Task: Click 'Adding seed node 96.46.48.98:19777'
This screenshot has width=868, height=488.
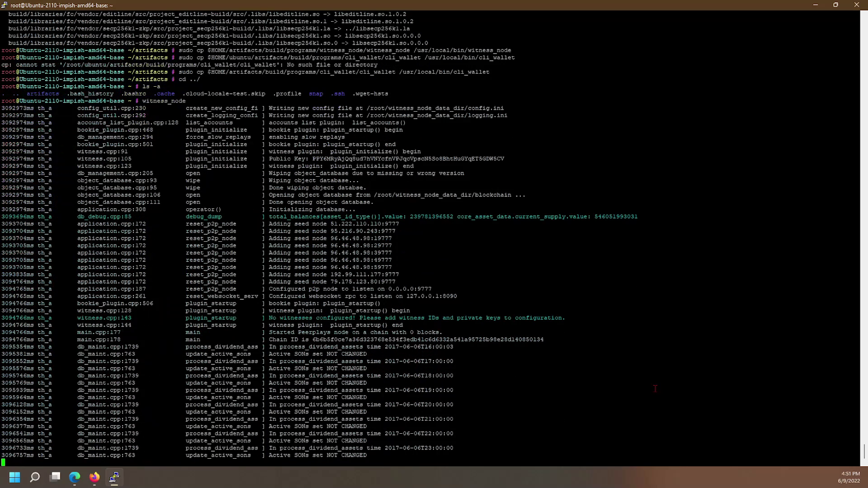Action: 330,238
